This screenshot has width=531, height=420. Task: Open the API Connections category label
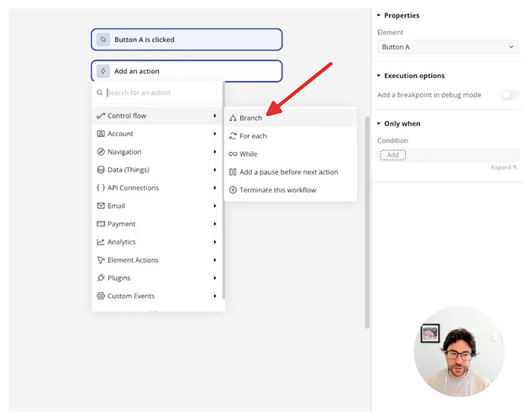[x=133, y=188]
